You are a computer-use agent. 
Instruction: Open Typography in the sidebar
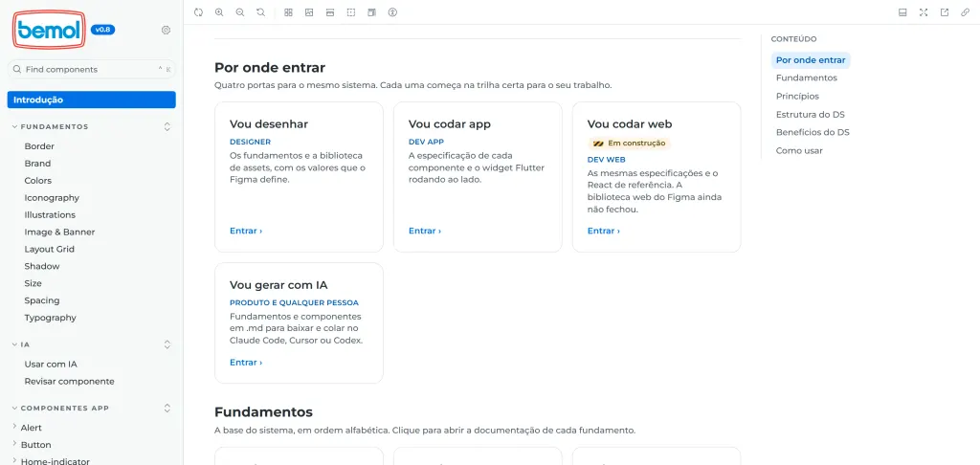point(50,318)
